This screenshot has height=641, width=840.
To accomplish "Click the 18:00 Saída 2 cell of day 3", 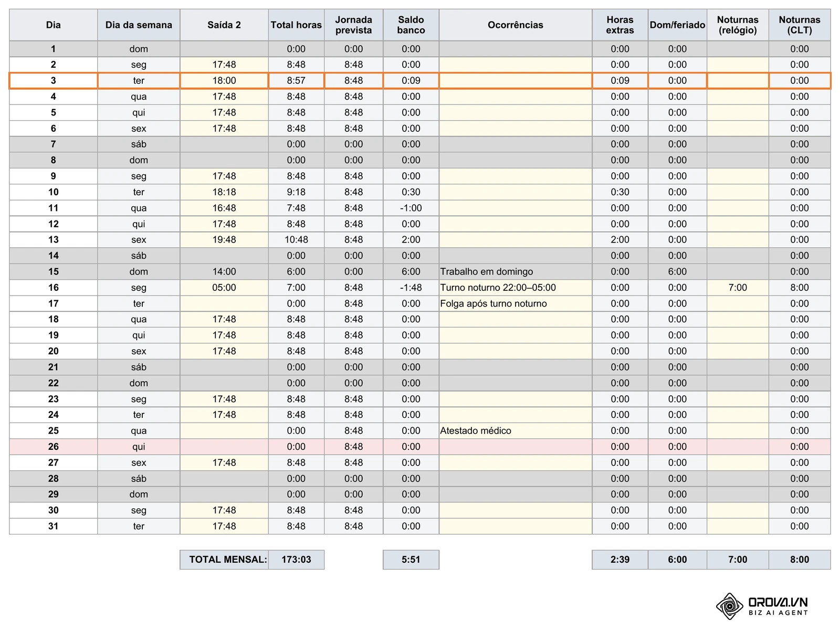I will [x=224, y=81].
